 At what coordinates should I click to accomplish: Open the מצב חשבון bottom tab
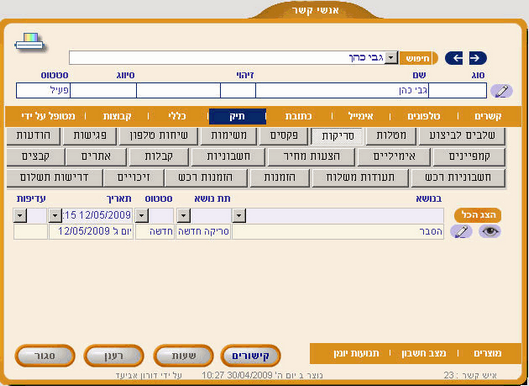pos(423,354)
